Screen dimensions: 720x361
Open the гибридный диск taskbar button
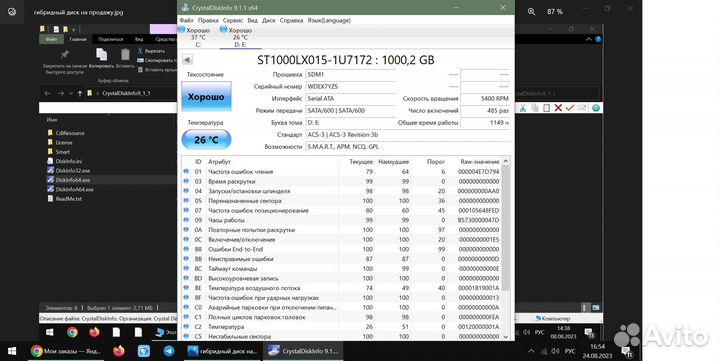(223, 351)
